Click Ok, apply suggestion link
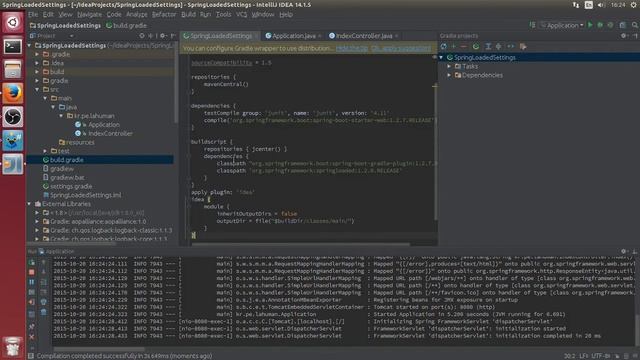 (x=400, y=49)
